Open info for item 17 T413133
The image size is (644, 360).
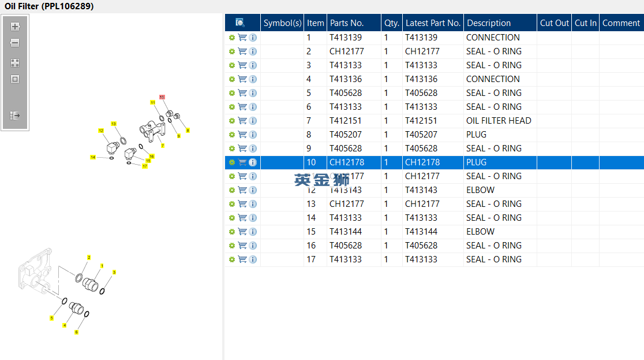pos(253,259)
